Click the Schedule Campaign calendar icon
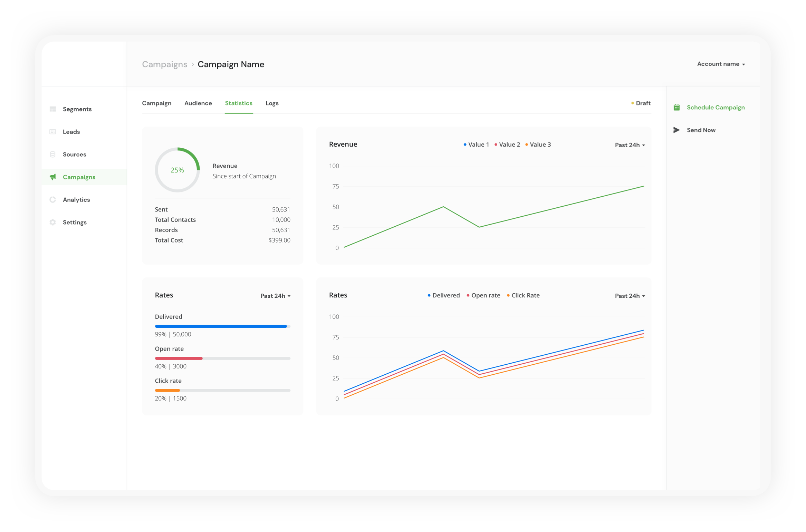 pyautogui.click(x=677, y=108)
